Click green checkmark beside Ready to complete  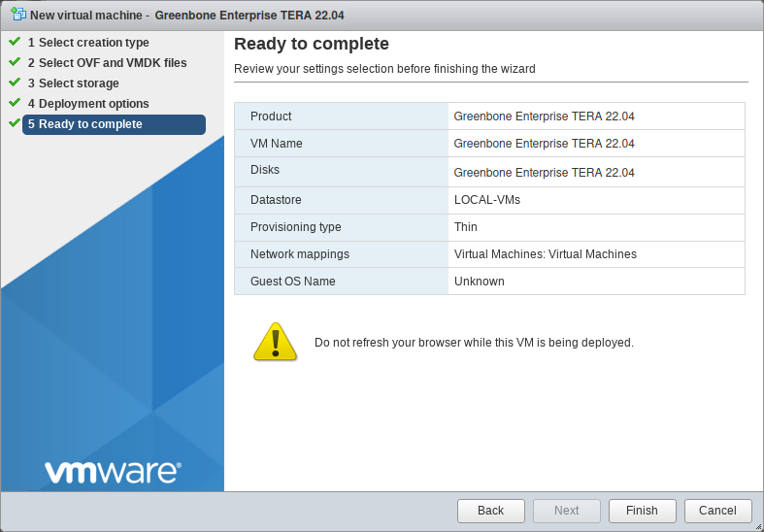(15, 123)
